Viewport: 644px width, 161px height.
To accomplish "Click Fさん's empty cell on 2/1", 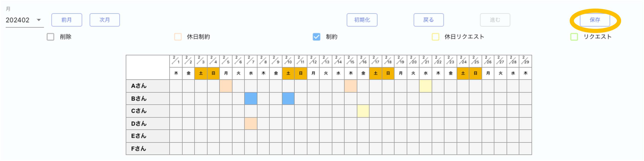I will click(176, 149).
